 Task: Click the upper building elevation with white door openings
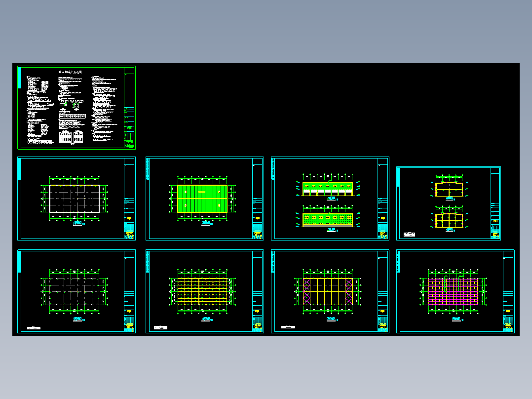click(328, 189)
